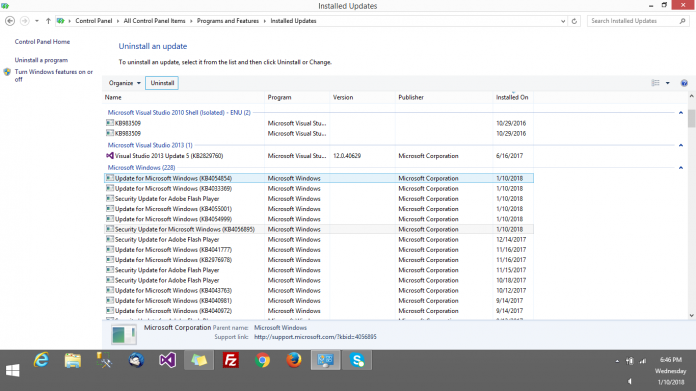Click the update thumbnail in details pane
The image size is (696, 391).
tap(123, 335)
